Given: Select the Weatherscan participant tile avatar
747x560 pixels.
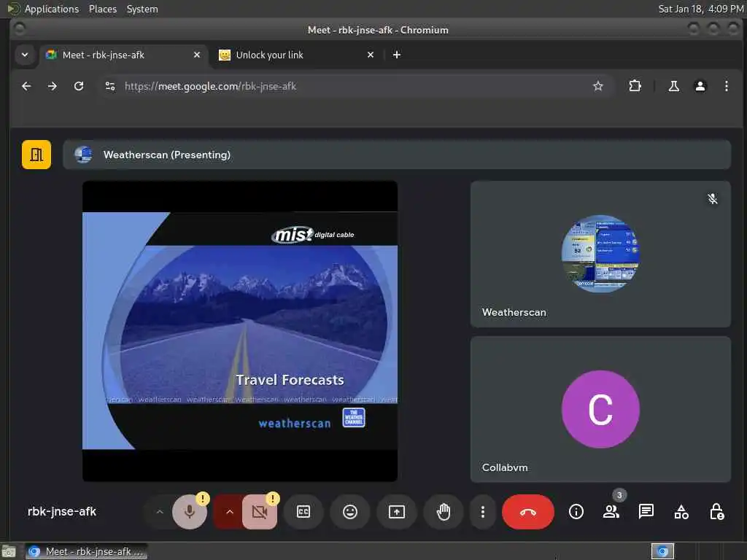Looking at the screenshot, I should (600, 254).
